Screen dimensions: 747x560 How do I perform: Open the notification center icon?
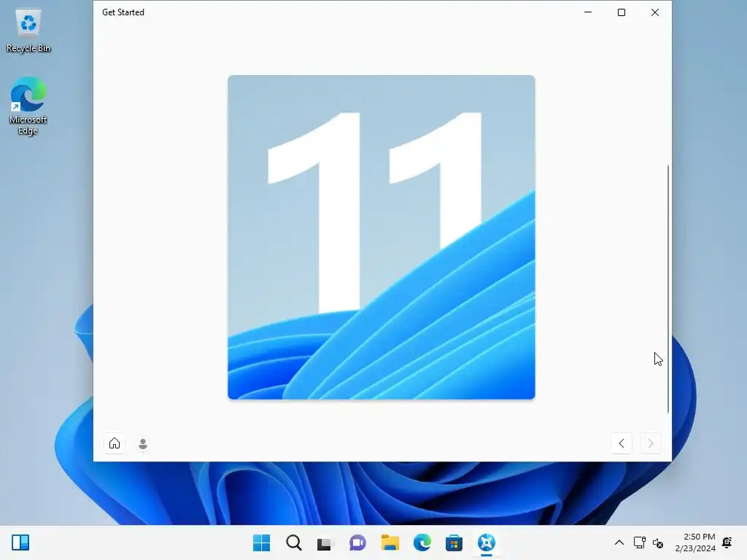[727, 542]
